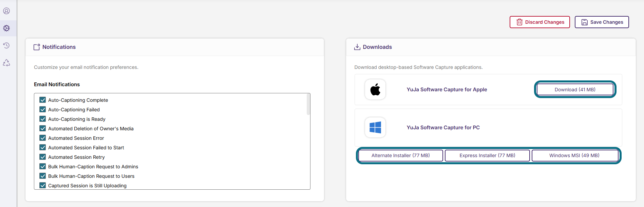The image size is (644, 207).
Task: Toggle Automated Session Error checkbox
Action: (x=43, y=138)
